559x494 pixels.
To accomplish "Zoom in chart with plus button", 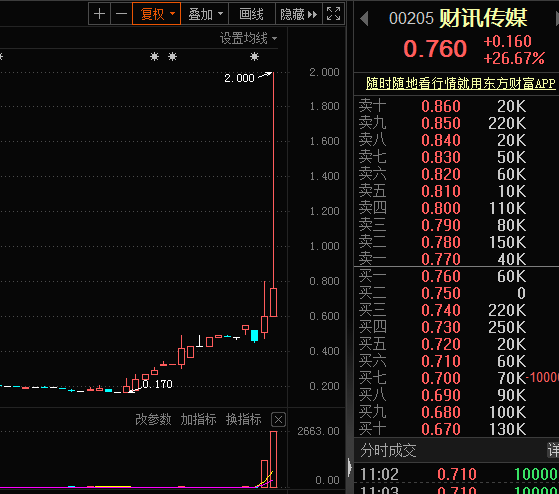I will pyautogui.click(x=99, y=14).
